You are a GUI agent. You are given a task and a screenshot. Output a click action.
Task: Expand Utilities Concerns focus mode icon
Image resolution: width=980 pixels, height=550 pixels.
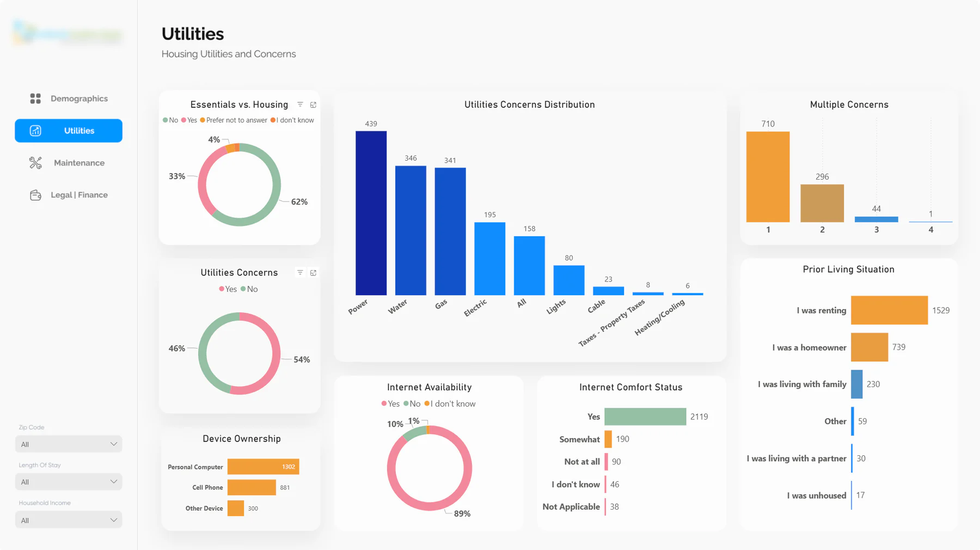pyautogui.click(x=313, y=272)
